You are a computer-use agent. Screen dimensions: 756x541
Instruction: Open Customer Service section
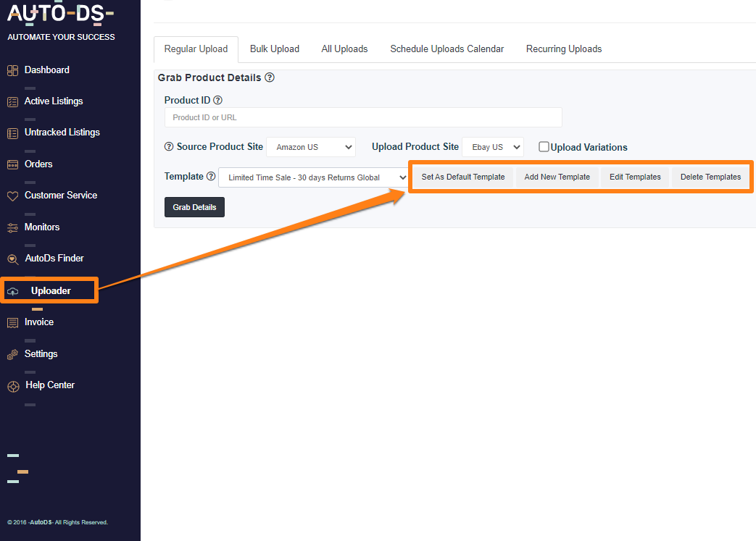(61, 196)
